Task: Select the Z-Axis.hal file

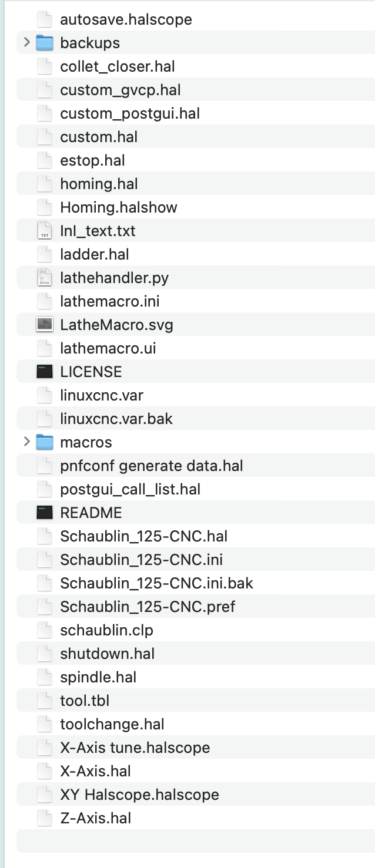Action: [196, 817]
